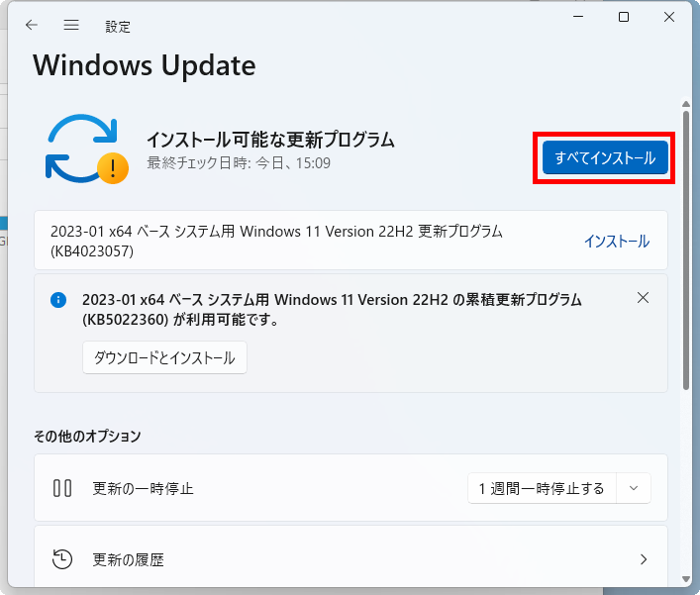Minimize the 設定 window
The image size is (700, 595).
click(578, 17)
